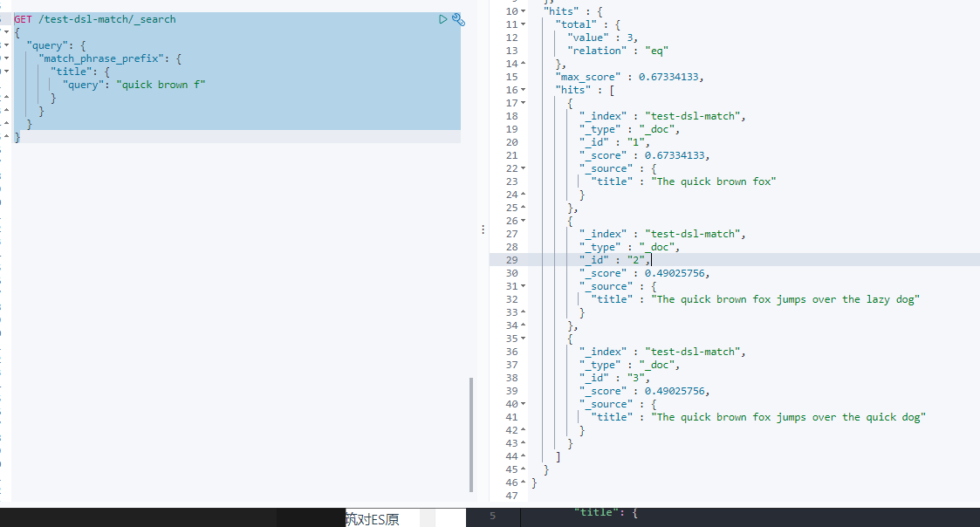Click the "max_score" : 0.67334133 line
Screen dimensions: 980x527
coord(630,77)
